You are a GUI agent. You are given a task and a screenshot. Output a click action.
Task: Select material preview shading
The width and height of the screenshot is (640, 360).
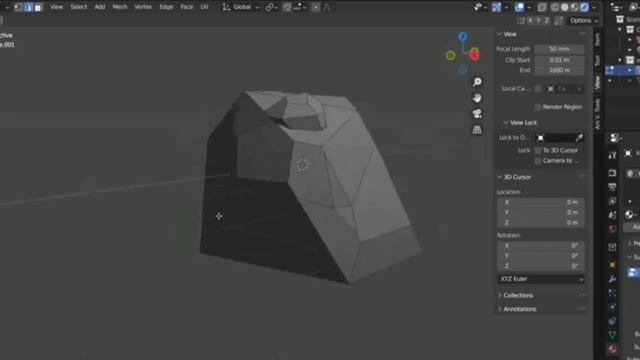pyautogui.click(x=575, y=7)
